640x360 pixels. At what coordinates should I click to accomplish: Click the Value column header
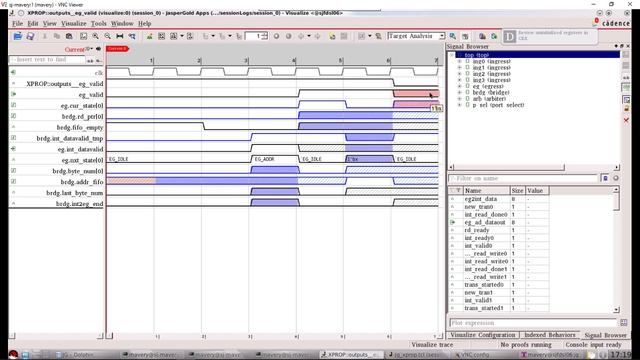point(537,191)
